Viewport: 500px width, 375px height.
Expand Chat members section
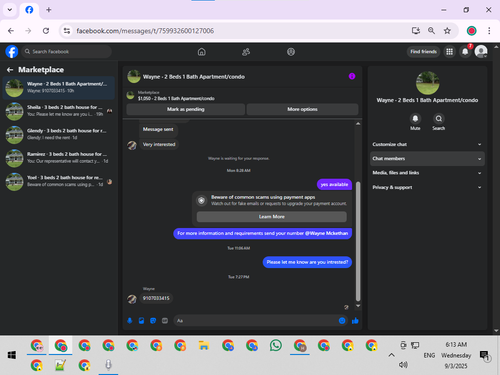coord(427,159)
